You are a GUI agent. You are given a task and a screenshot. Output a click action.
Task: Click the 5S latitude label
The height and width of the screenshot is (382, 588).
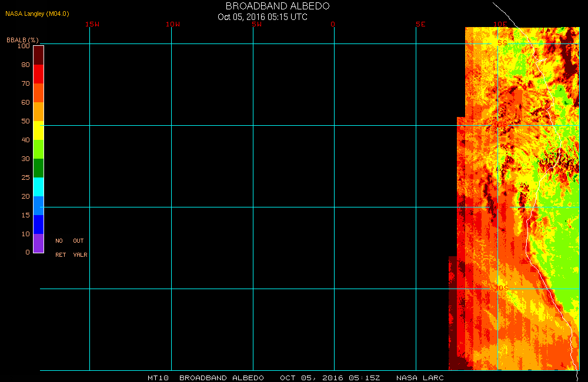click(x=502, y=43)
